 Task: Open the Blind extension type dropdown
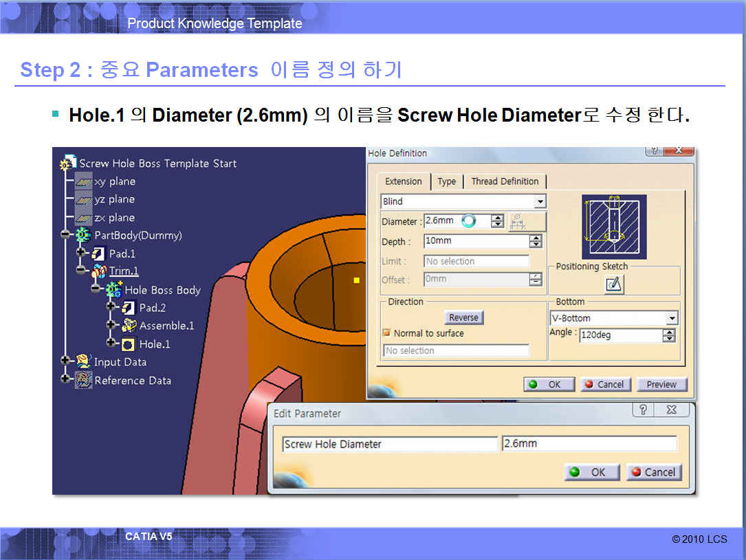coord(540,201)
